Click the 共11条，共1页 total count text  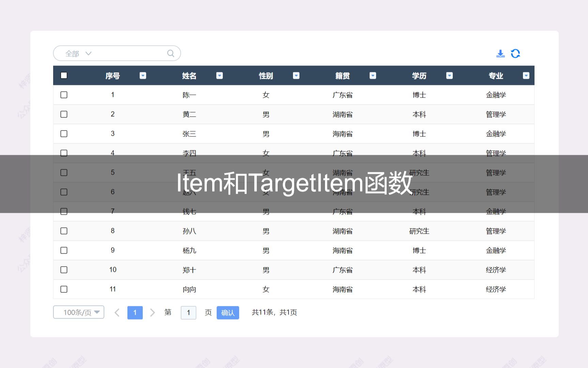(x=274, y=312)
